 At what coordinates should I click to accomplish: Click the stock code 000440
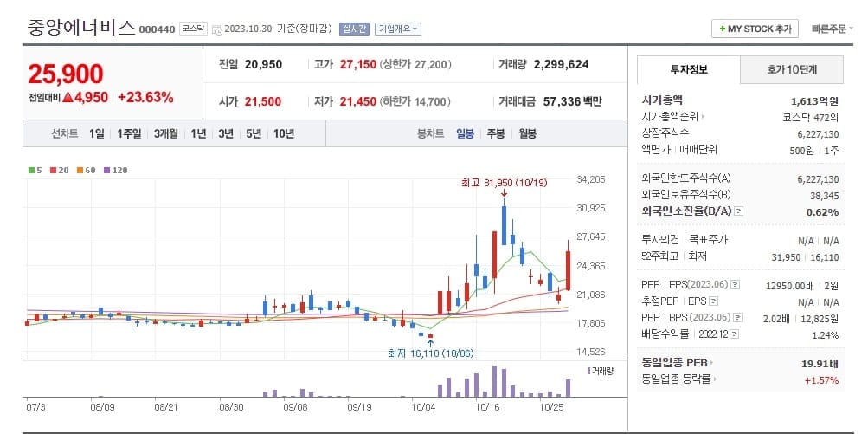[x=157, y=29]
